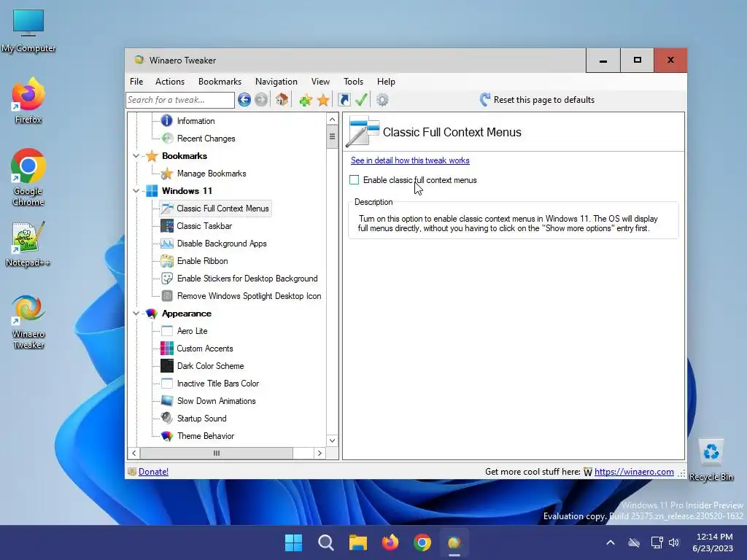747x560 pixels.
Task: Click the Recycle Bin desktop icon
Action: pyautogui.click(x=711, y=460)
